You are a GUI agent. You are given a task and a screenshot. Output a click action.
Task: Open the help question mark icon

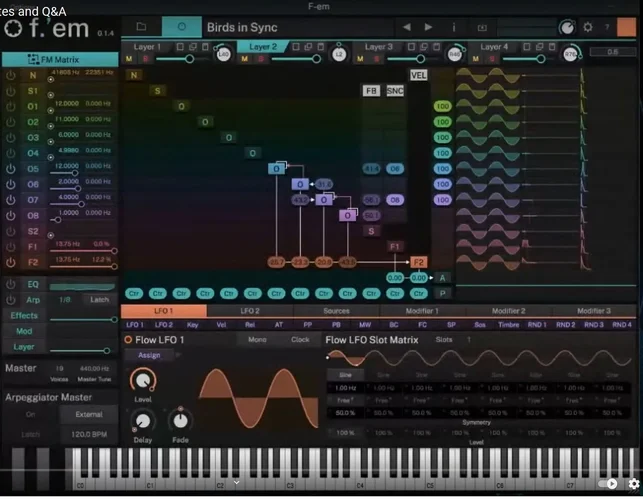(x=607, y=27)
